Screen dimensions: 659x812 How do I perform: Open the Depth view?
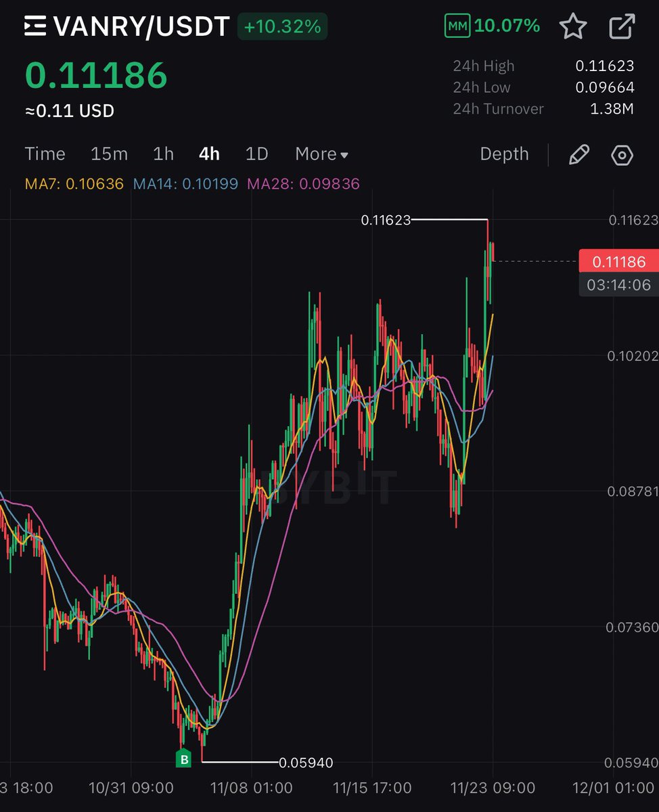coord(504,154)
